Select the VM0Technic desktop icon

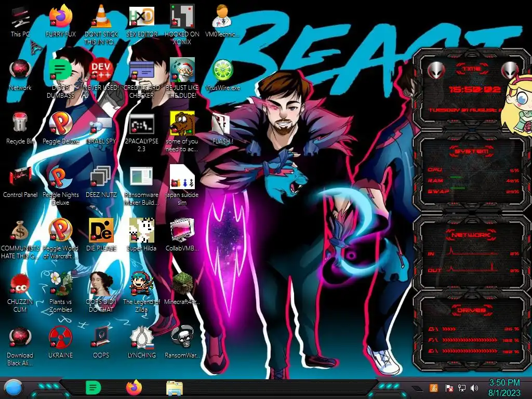tap(222, 21)
